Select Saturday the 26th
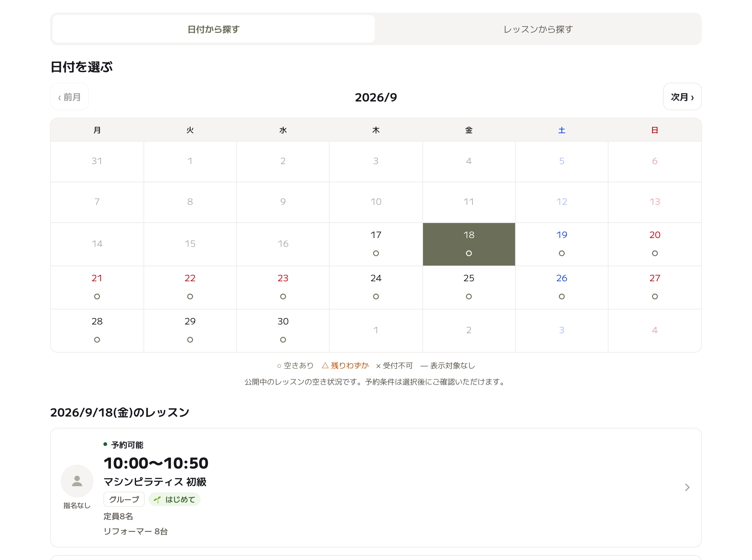This screenshot has width=752, height=560. [x=561, y=287]
